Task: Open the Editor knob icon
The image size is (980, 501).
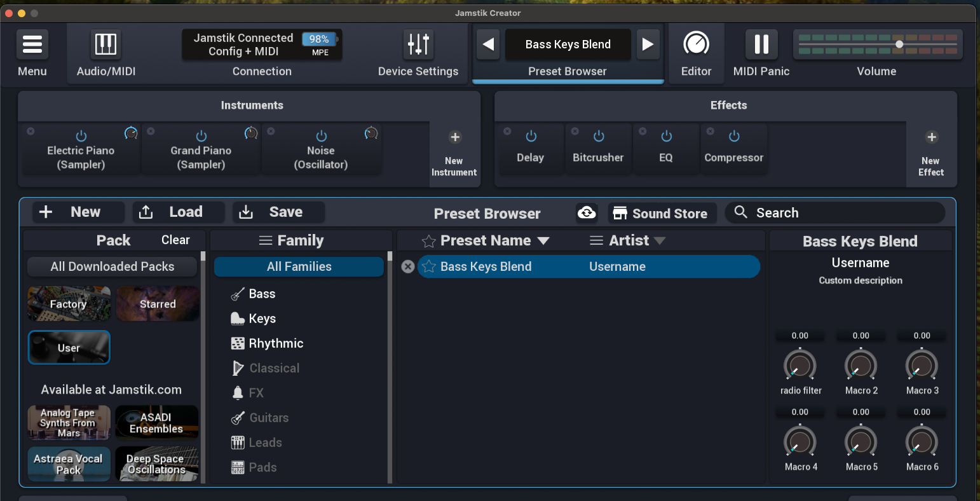Action: (x=697, y=45)
